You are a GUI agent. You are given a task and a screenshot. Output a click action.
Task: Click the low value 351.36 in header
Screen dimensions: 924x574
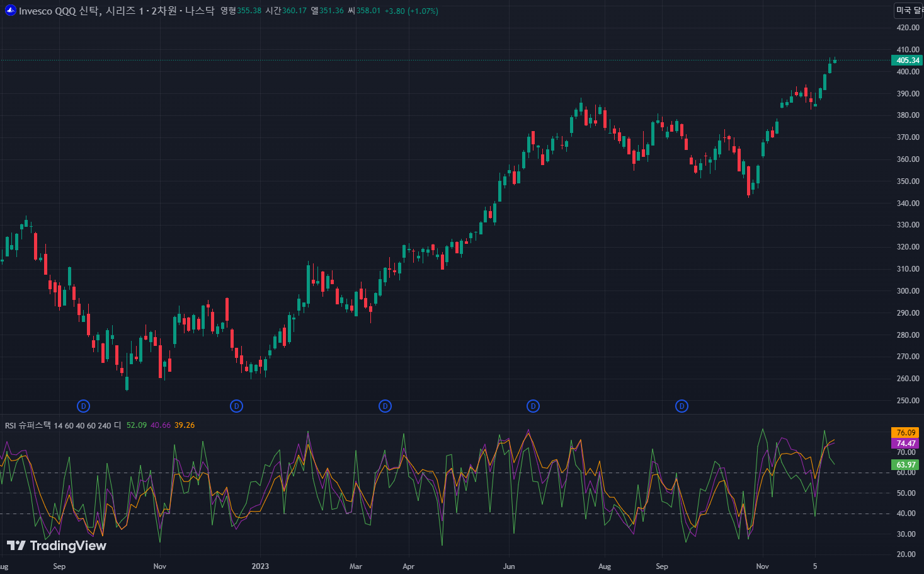point(332,11)
